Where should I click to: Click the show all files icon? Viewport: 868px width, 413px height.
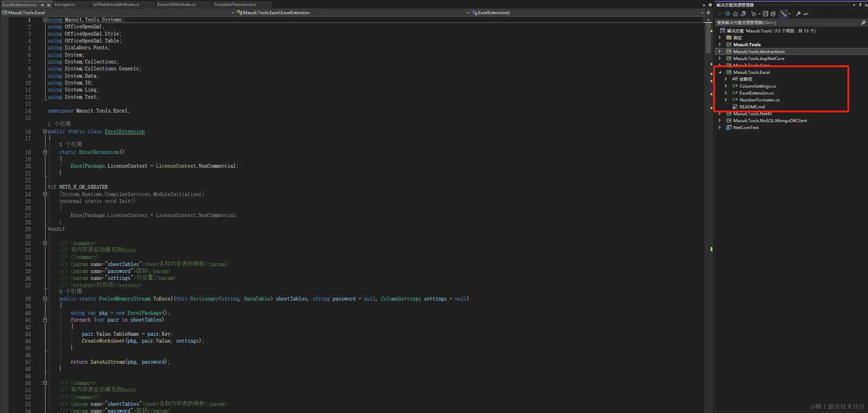point(773,14)
